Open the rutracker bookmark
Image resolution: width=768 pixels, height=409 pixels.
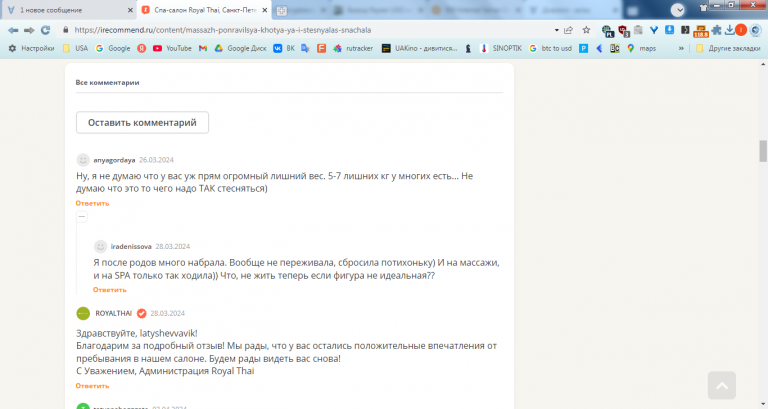click(x=353, y=48)
